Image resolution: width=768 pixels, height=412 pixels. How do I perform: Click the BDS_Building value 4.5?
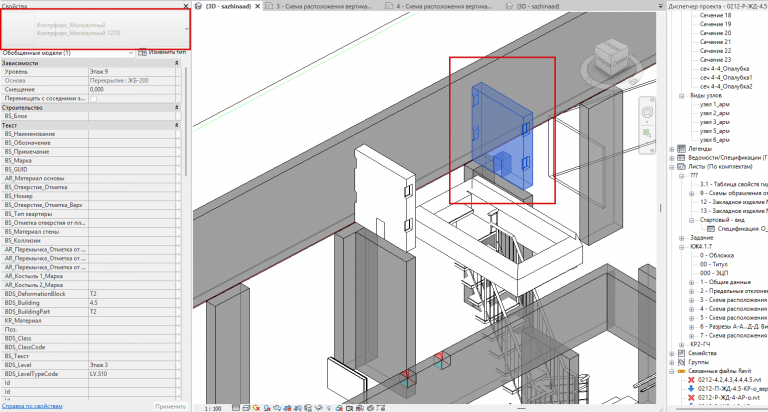tap(131, 303)
